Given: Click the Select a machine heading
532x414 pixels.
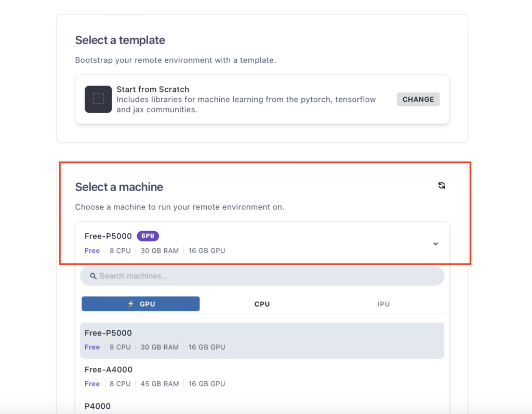Looking at the screenshot, I should tap(119, 187).
